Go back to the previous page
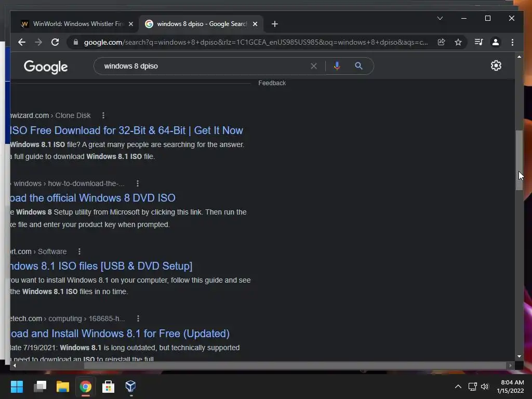This screenshot has height=399, width=532. point(22,42)
